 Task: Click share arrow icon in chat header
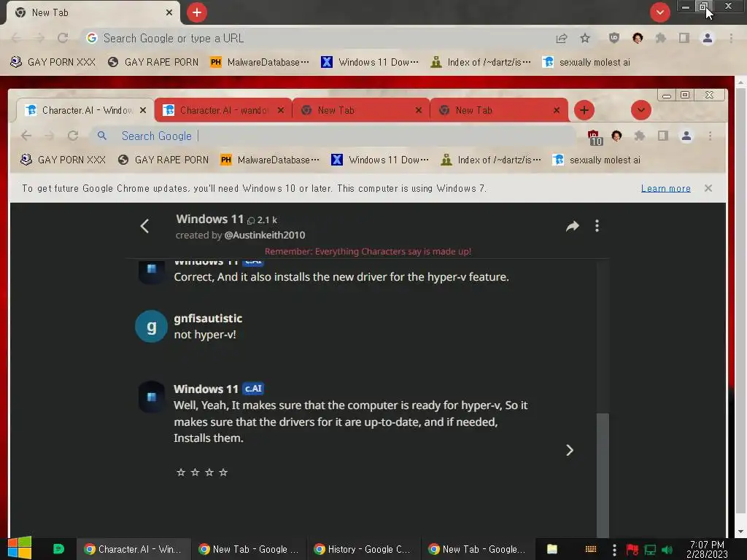573,226
